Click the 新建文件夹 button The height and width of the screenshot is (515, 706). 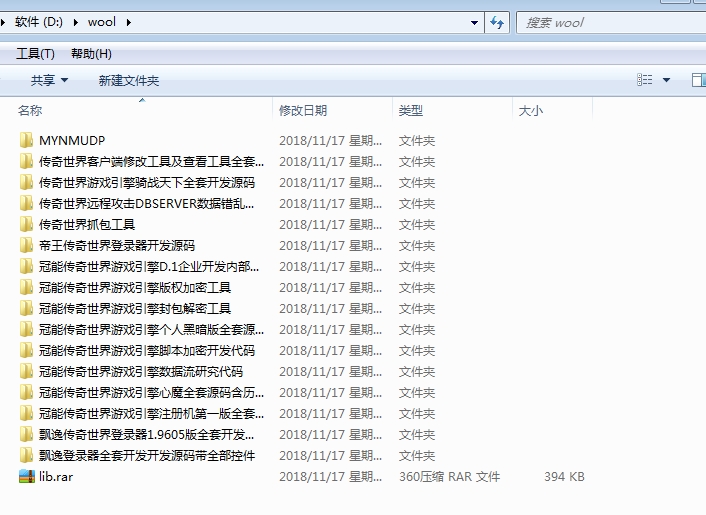point(128,80)
